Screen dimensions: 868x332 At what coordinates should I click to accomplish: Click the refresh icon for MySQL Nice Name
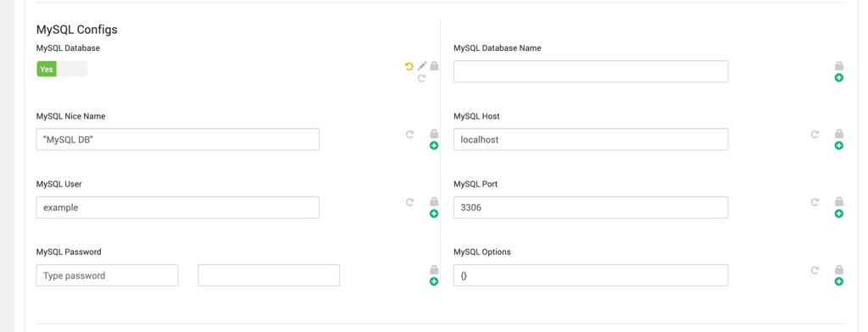pyautogui.click(x=410, y=134)
